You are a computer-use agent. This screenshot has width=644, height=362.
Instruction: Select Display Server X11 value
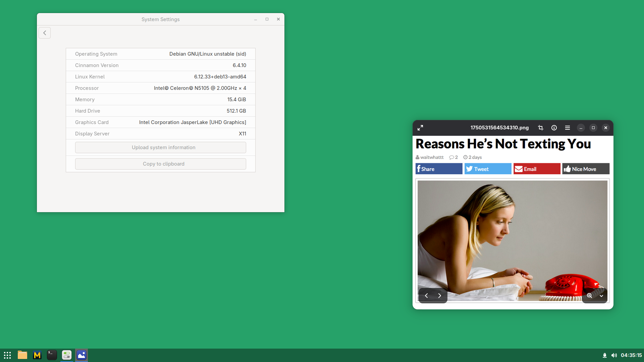click(x=243, y=134)
